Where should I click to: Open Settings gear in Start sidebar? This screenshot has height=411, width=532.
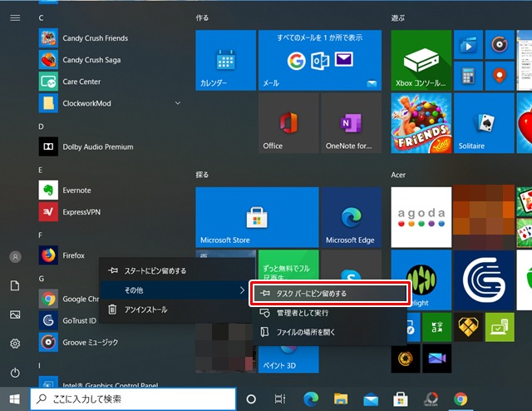15,344
